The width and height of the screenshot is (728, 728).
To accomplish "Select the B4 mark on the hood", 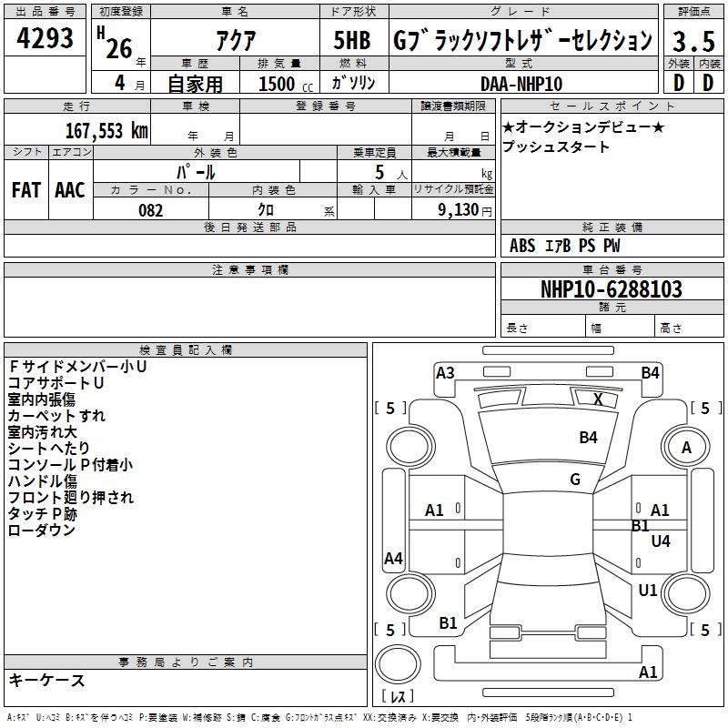I will (x=588, y=438).
